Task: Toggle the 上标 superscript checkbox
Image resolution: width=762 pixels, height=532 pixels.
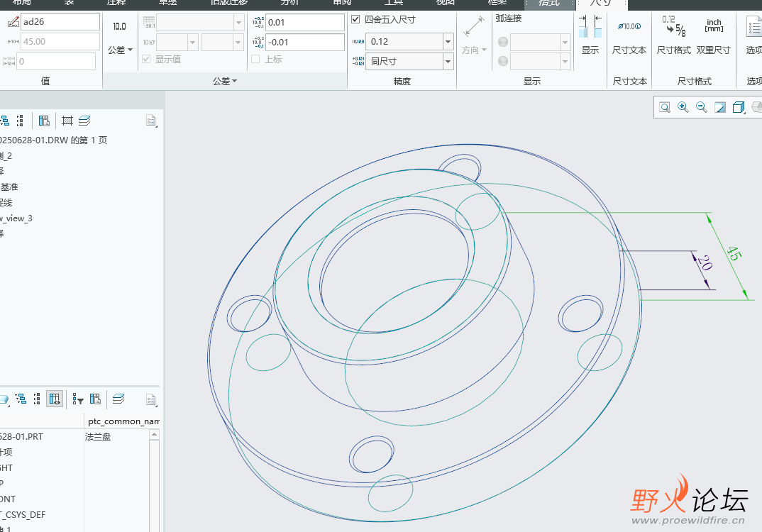Action: (255, 59)
